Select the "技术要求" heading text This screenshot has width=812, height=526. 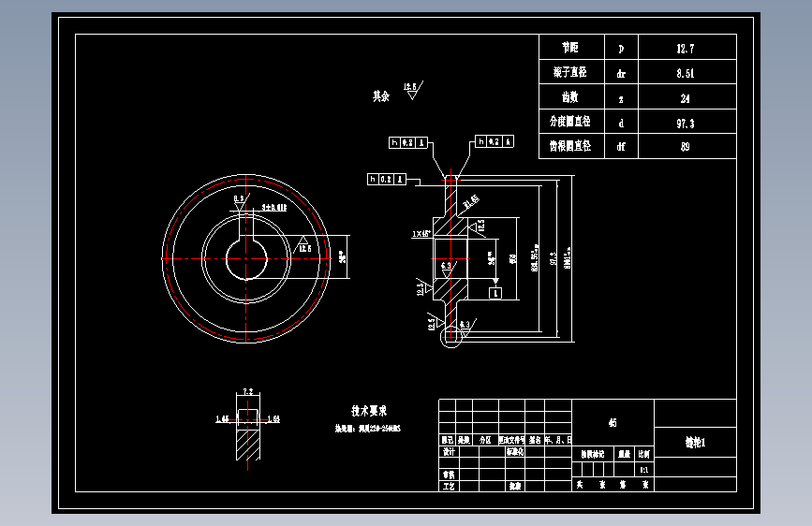369,411
